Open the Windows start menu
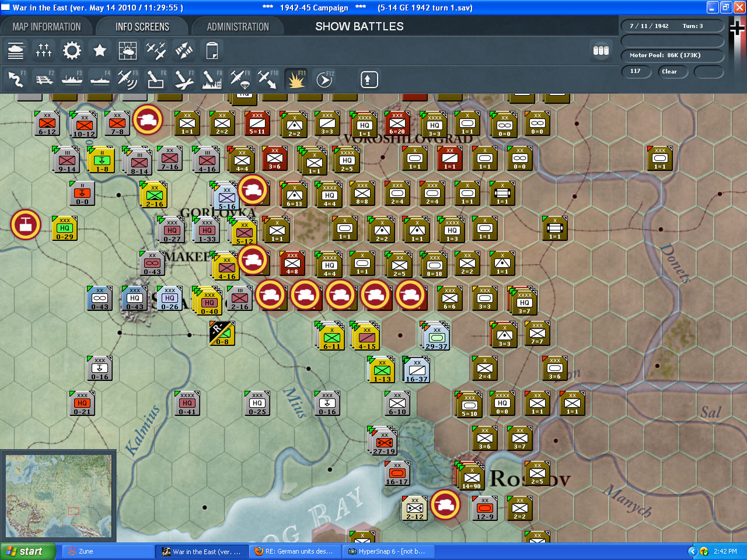Image resolution: width=747 pixels, height=560 pixels. point(28,551)
